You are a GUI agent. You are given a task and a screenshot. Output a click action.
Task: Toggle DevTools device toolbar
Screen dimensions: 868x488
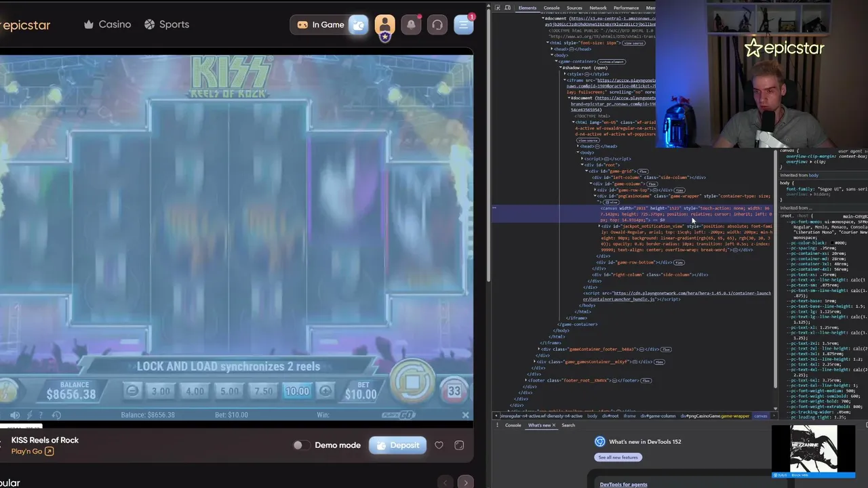click(508, 8)
